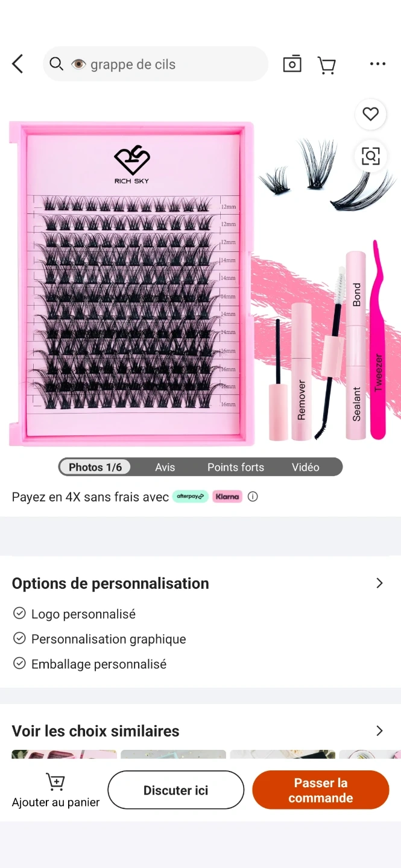Expand Options de personnalisation chevron
Viewport: 401px width, 868px height.
(379, 583)
